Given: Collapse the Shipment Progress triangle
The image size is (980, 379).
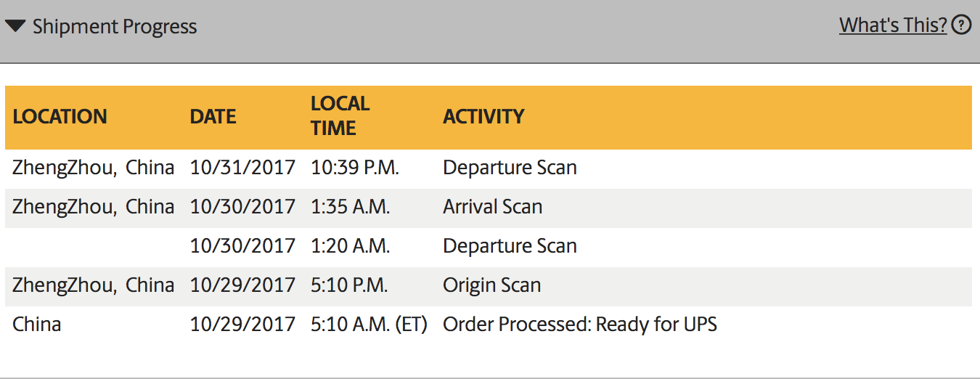Looking at the screenshot, I should click(x=15, y=27).
